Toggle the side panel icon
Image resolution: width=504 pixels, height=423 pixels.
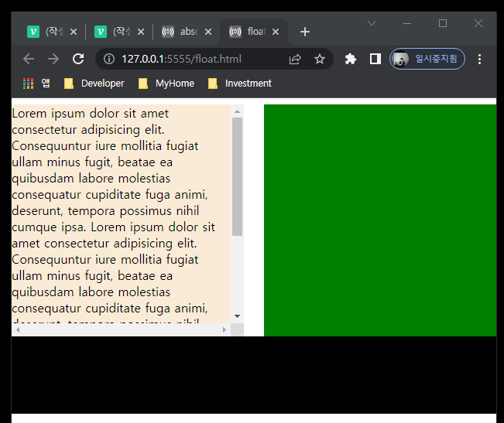pos(375,59)
